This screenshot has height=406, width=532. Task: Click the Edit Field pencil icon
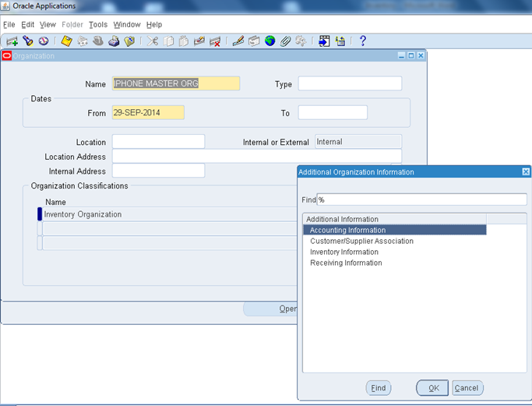pos(238,41)
